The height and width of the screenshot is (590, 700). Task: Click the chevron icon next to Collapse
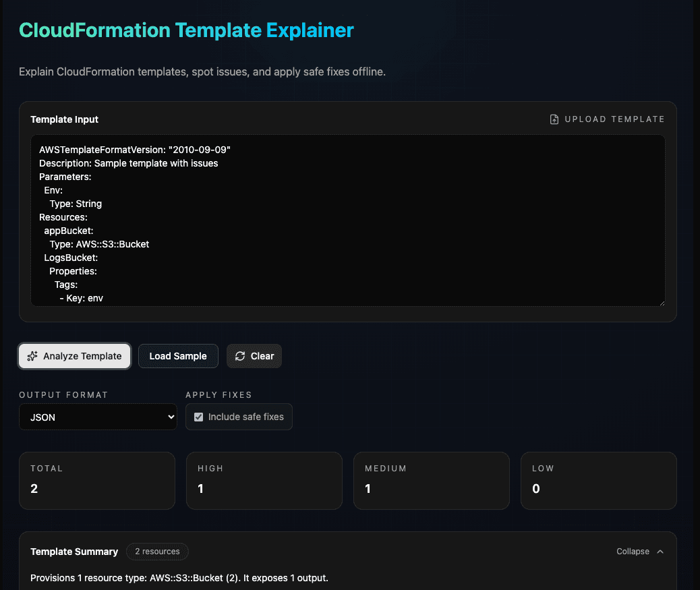point(660,551)
